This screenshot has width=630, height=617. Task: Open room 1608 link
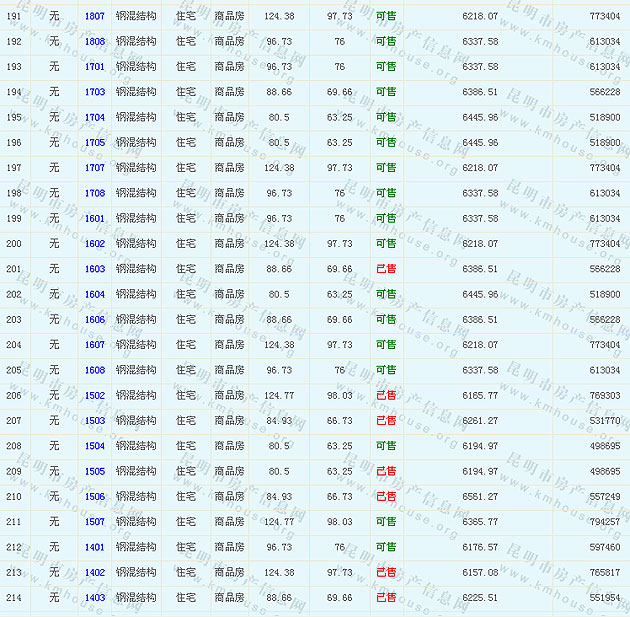[95, 370]
